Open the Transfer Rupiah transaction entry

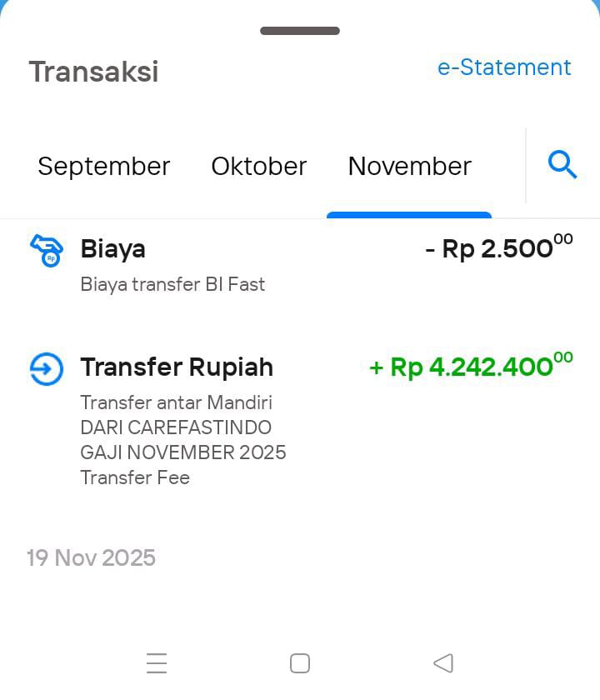point(177,367)
